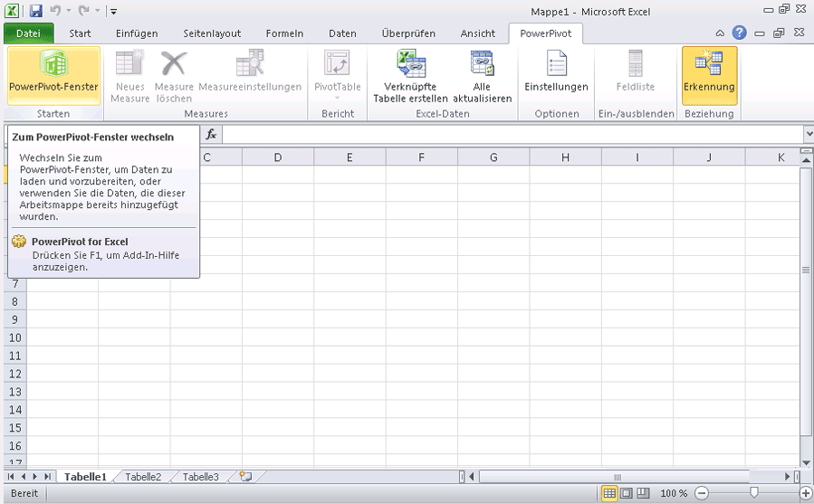Click the 100 % zoom level
The image size is (814, 504).
pos(674,493)
